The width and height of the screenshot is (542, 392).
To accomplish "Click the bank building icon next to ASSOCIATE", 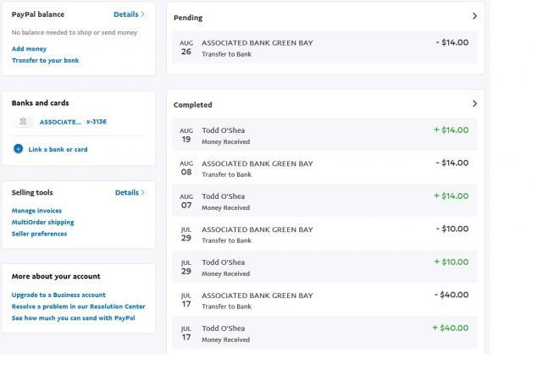I will (x=23, y=121).
